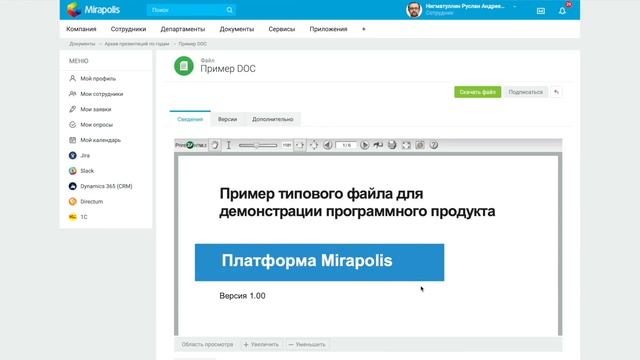Image resolution: width=640 pixels, height=360 pixels.
Task: Open the Документы menu
Action: pyautogui.click(x=236, y=29)
